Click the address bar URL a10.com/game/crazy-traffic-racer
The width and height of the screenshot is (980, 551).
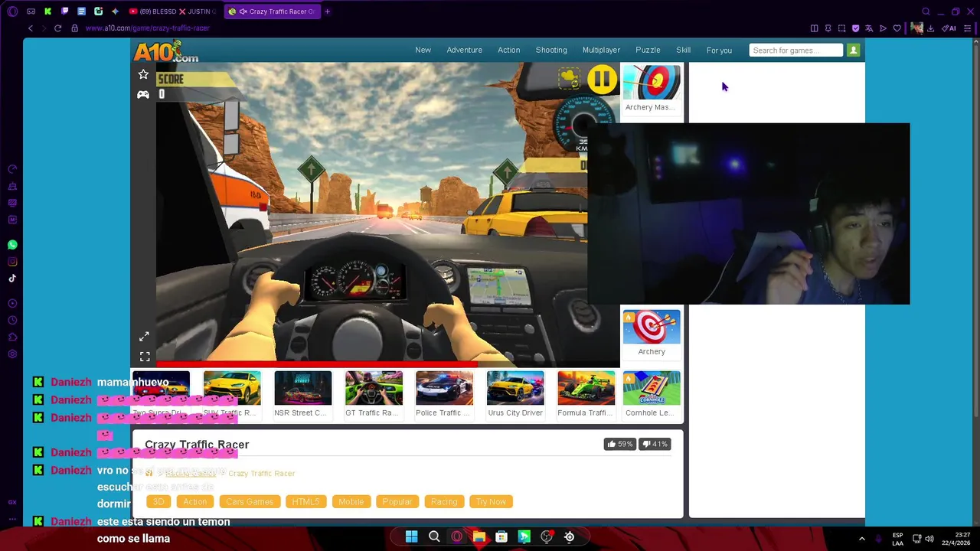tap(148, 28)
